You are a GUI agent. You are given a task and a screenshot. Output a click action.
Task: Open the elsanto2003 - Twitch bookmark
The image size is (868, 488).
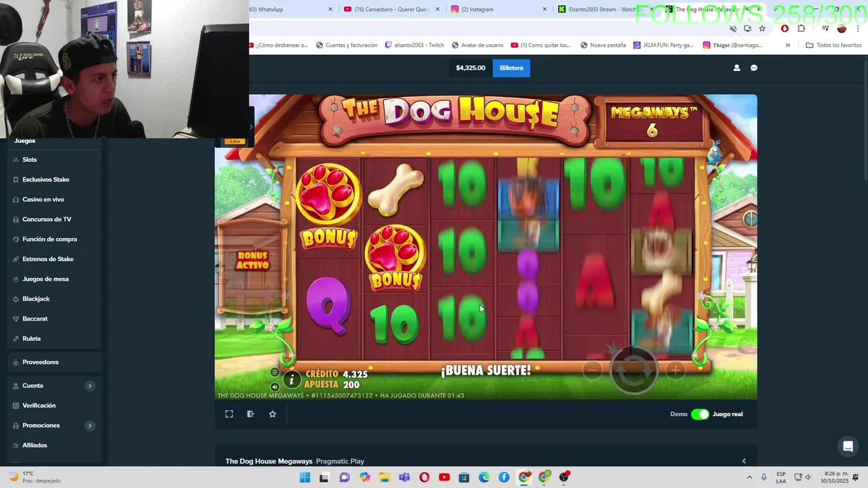click(x=414, y=45)
